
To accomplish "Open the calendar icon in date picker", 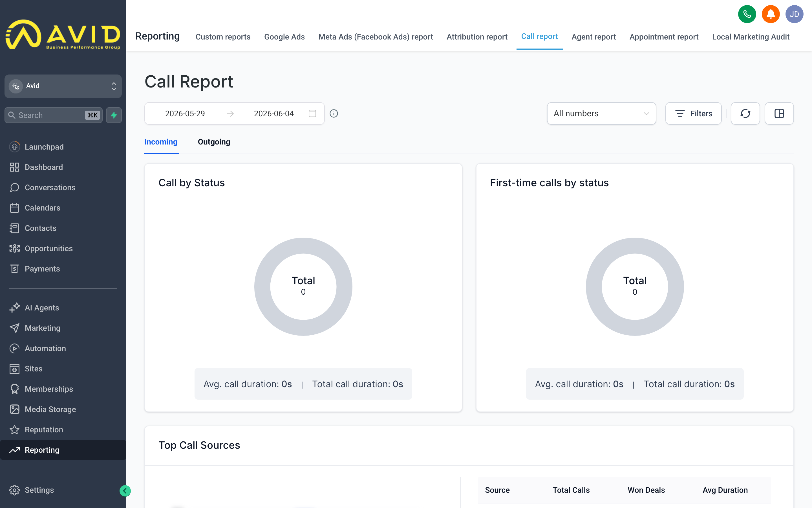I will click(312, 113).
